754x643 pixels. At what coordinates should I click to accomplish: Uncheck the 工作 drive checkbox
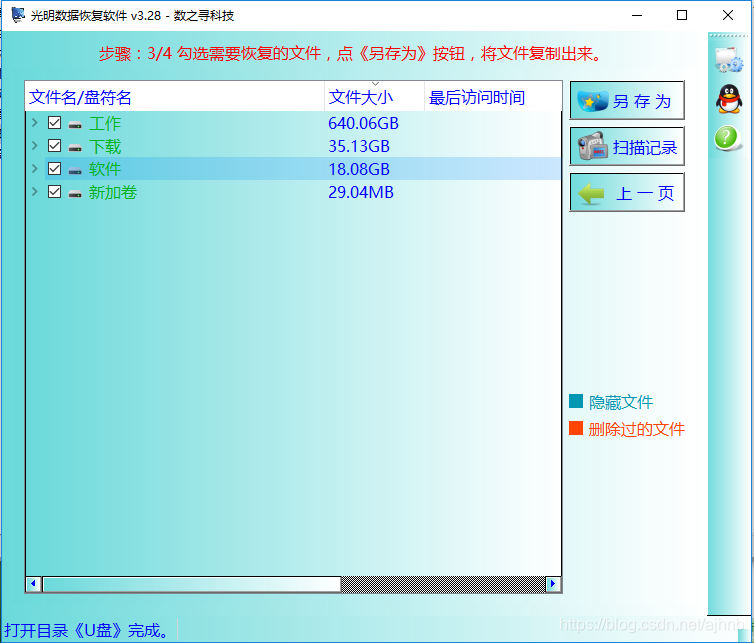(x=54, y=123)
